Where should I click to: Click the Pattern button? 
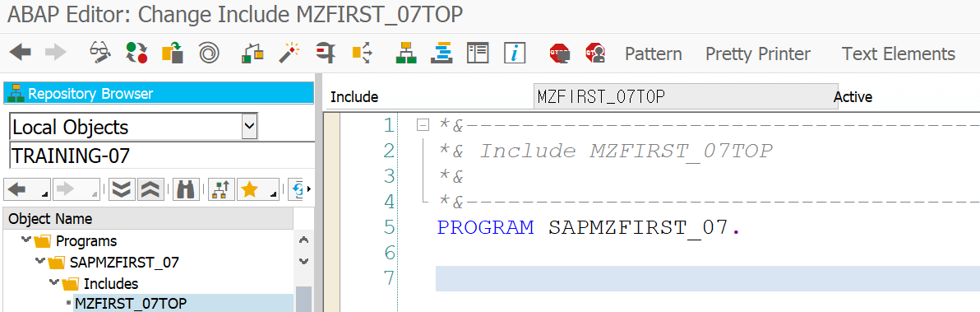653,54
